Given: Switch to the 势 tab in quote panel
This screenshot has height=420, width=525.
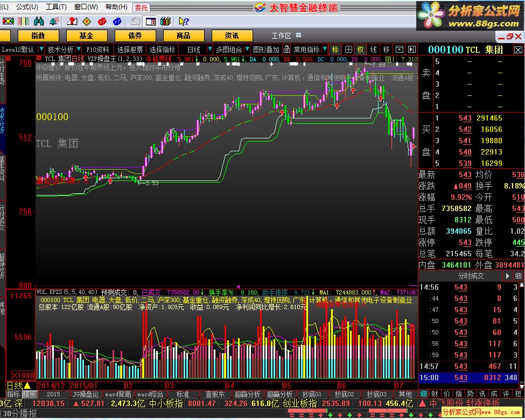Looking at the screenshot, I should (471, 394).
